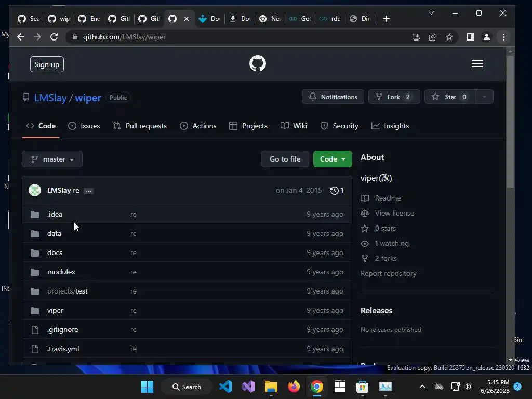This screenshot has height=399, width=532.
Task: Open the Chrome profile icon
Action: 486,37
